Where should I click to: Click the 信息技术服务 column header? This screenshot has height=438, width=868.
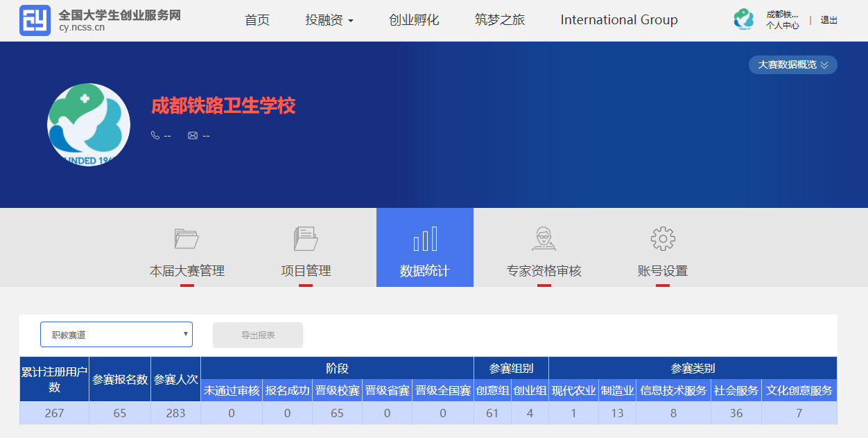(674, 390)
